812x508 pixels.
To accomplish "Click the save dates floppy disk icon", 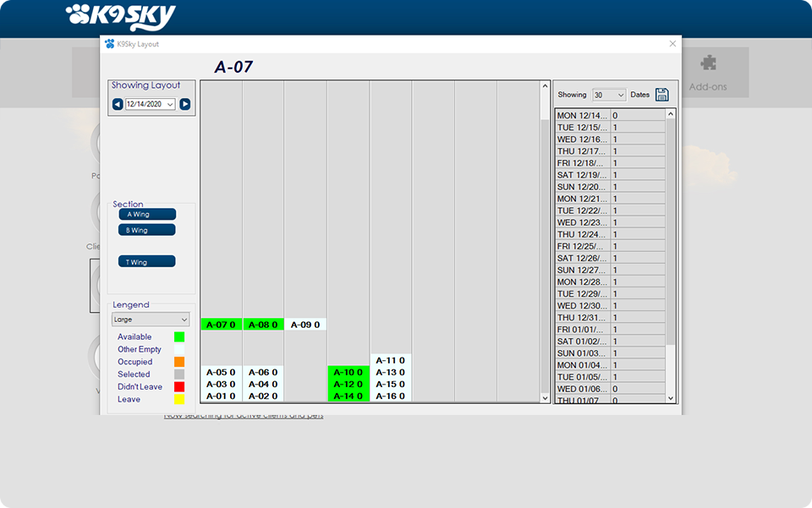I will (x=661, y=95).
